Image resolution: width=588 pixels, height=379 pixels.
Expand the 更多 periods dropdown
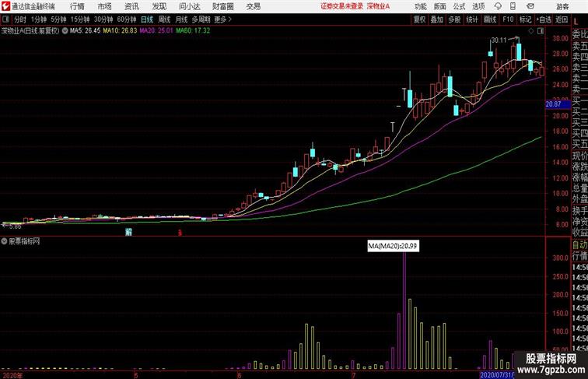tap(222, 19)
